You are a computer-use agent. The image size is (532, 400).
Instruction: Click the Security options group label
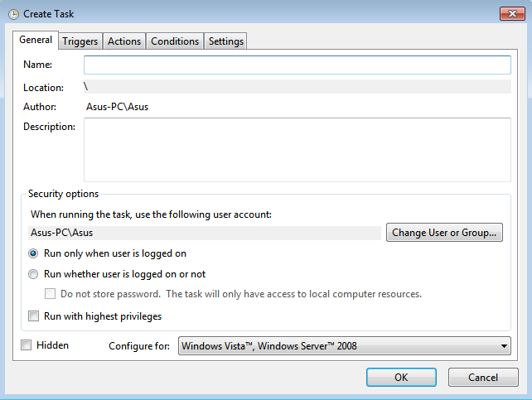point(63,194)
